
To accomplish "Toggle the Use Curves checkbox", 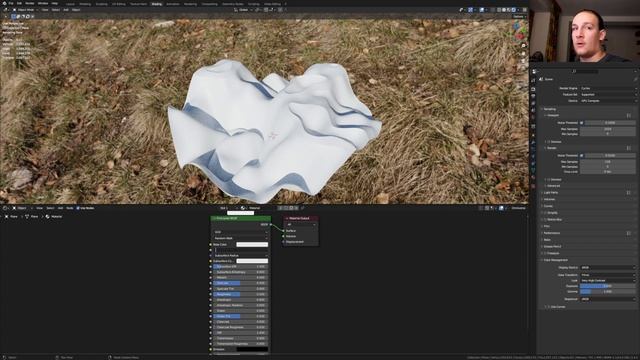I will 549,307.
